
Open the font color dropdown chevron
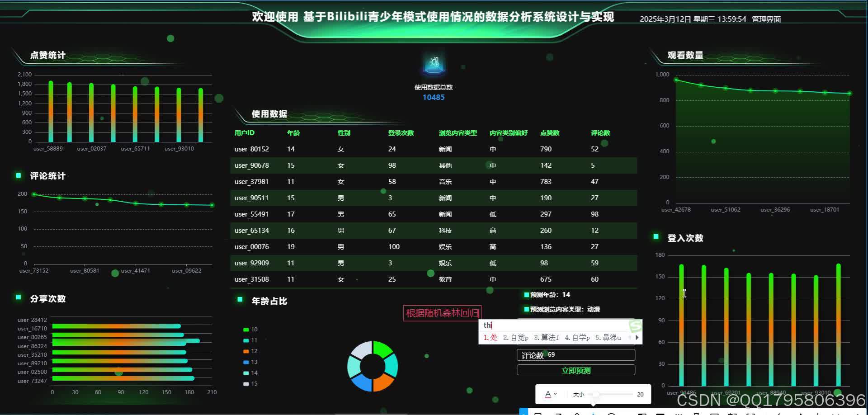pyautogui.click(x=556, y=394)
